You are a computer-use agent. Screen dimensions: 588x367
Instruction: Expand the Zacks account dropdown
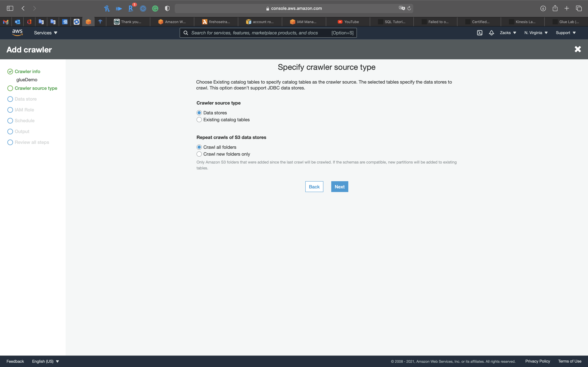click(x=508, y=33)
